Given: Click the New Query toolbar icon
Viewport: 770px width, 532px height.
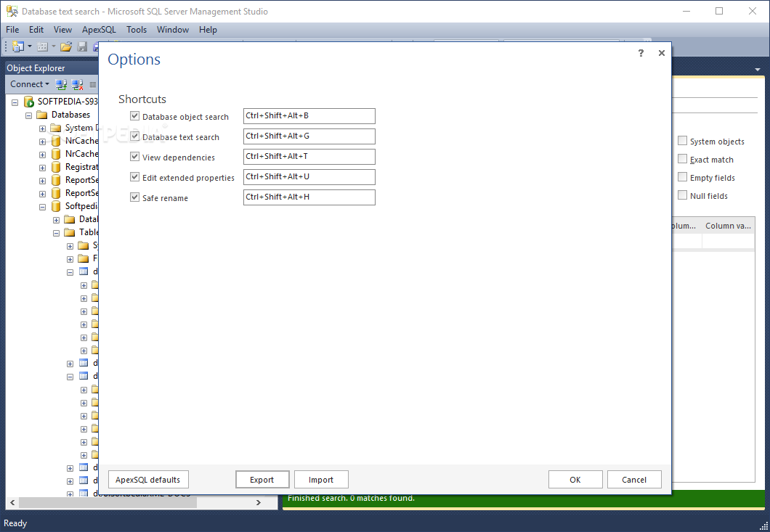Looking at the screenshot, I should 18,46.
